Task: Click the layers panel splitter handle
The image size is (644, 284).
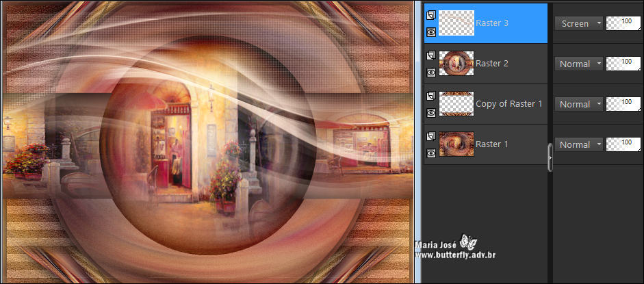Action: point(550,157)
